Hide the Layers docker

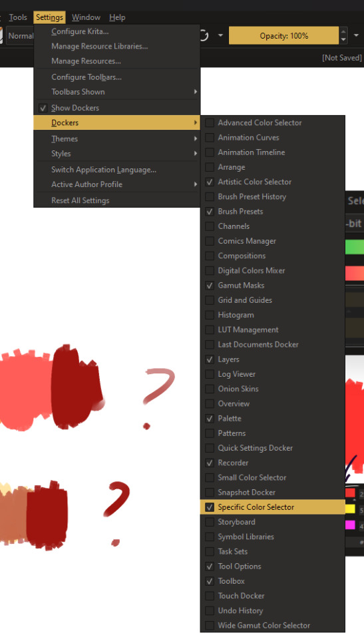[272, 359]
